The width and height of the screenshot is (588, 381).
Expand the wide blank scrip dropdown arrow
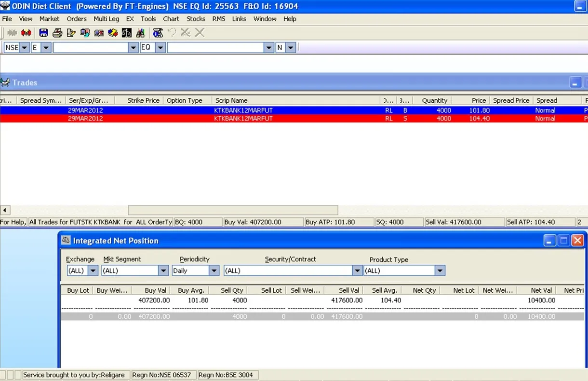[269, 48]
